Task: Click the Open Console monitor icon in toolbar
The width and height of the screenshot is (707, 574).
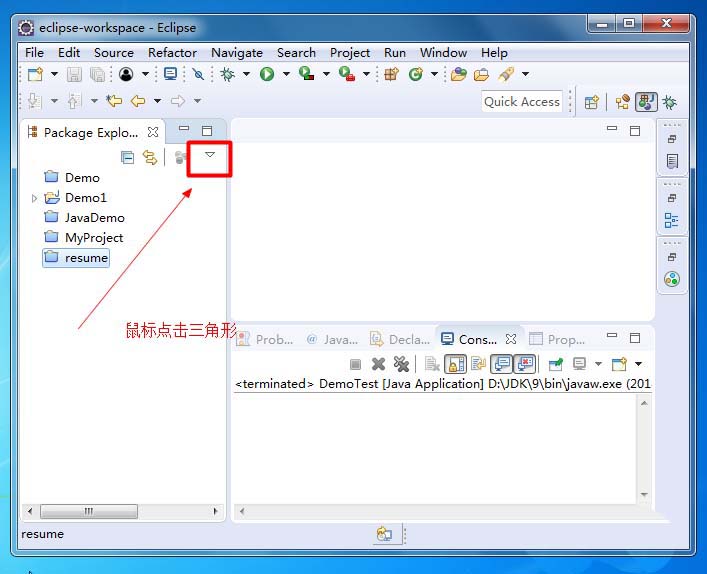Action: click(170, 74)
